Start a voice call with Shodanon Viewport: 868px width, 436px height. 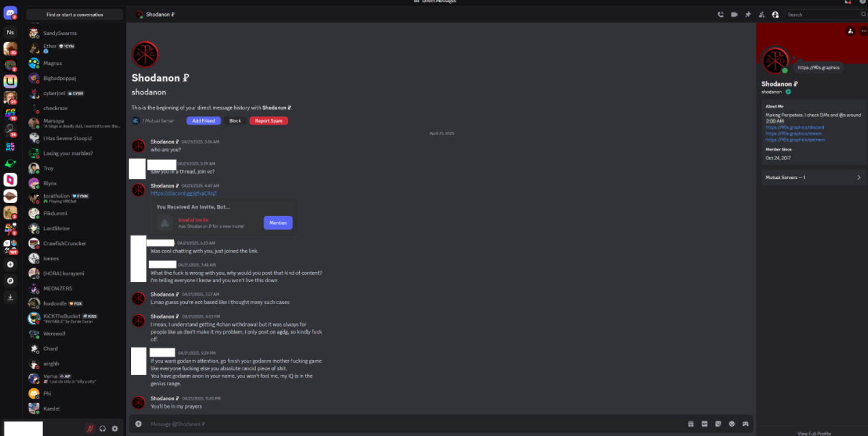(720, 15)
